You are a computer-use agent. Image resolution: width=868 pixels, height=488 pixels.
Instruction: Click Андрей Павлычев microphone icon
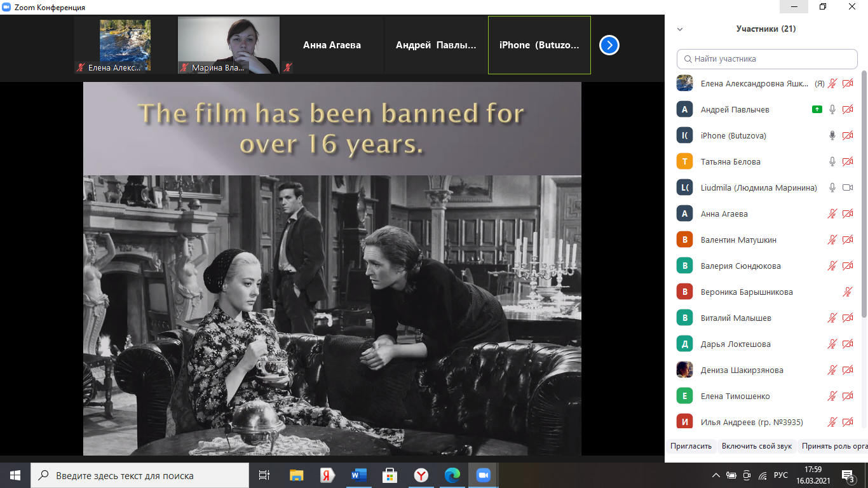coord(832,109)
